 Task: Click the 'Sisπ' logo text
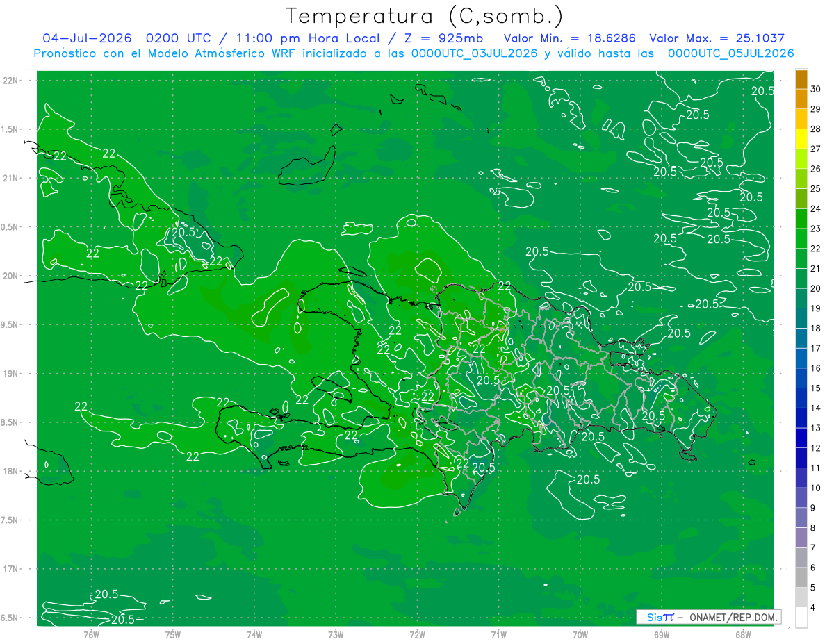[660, 617]
